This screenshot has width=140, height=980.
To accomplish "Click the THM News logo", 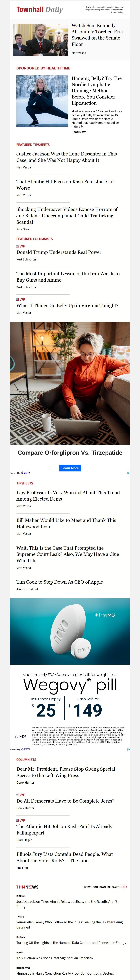I will (27, 887).
